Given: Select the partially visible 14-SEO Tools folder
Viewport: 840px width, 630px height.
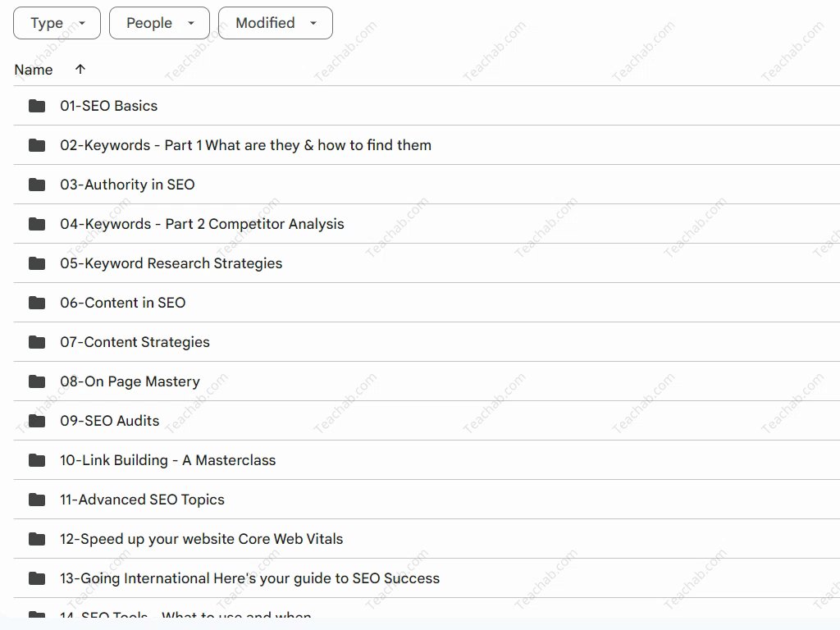Looking at the screenshot, I should tap(185, 616).
